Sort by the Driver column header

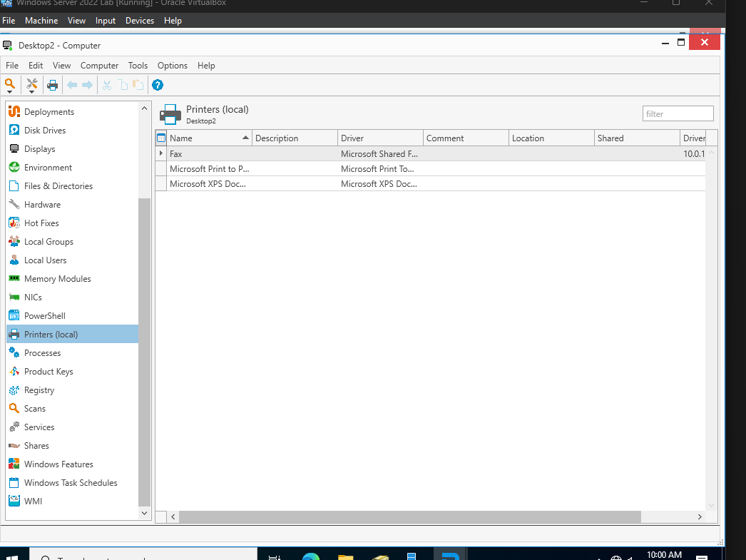pyautogui.click(x=380, y=138)
